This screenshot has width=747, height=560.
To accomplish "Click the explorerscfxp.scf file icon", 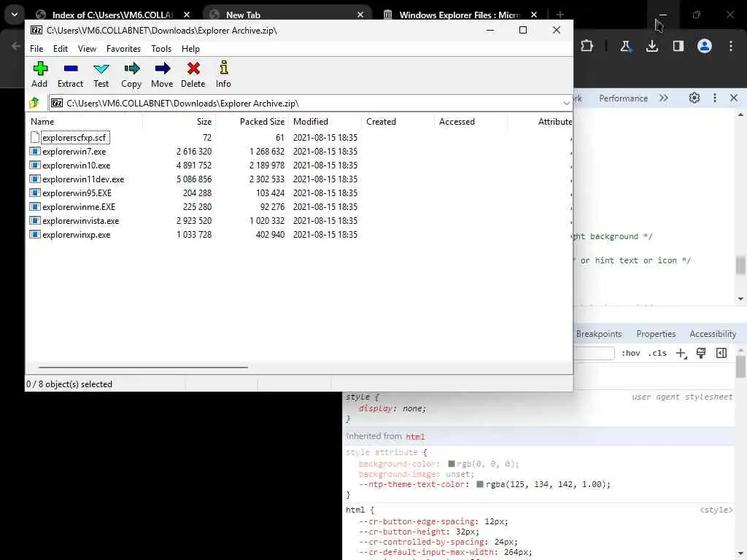I will coord(35,138).
